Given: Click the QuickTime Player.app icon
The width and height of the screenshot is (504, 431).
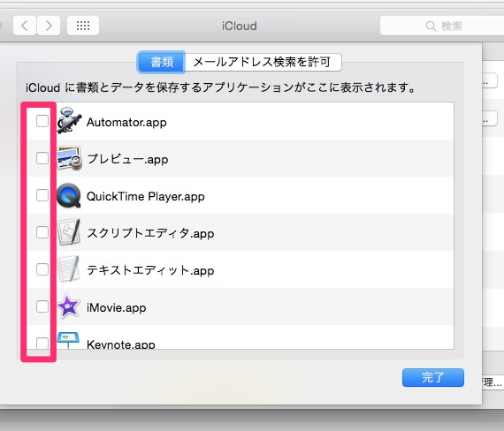Looking at the screenshot, I should 68,195.
